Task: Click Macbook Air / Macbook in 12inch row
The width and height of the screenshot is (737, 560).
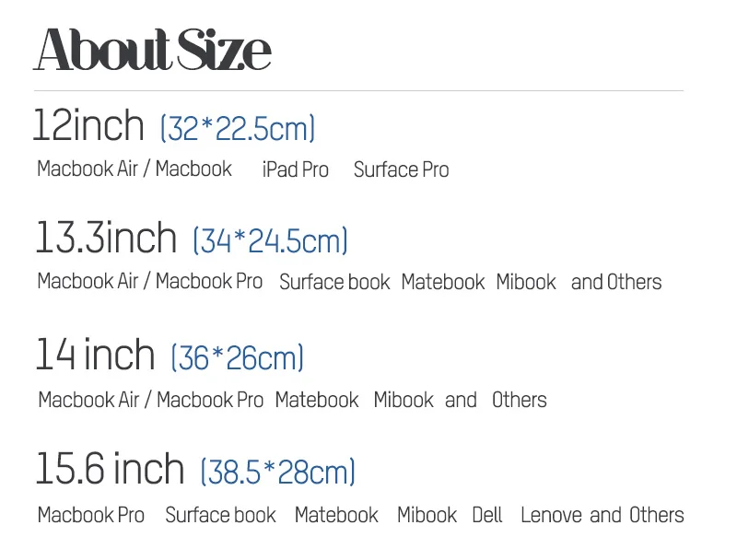Action: (135, 169)
